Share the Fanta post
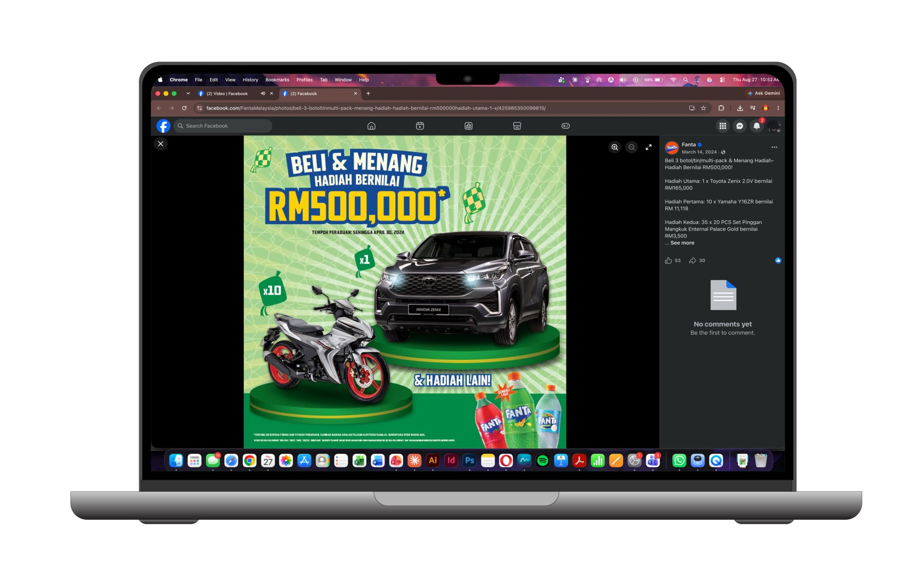The height and width of the screenshot is (583, 924). point(692,261)
